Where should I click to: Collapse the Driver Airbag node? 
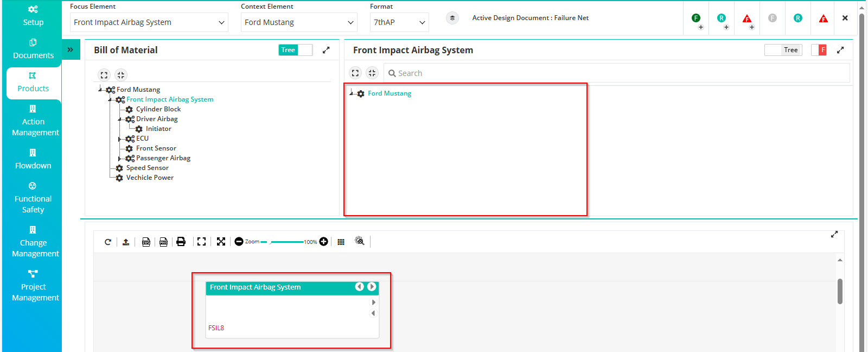[x=120, y=119]
